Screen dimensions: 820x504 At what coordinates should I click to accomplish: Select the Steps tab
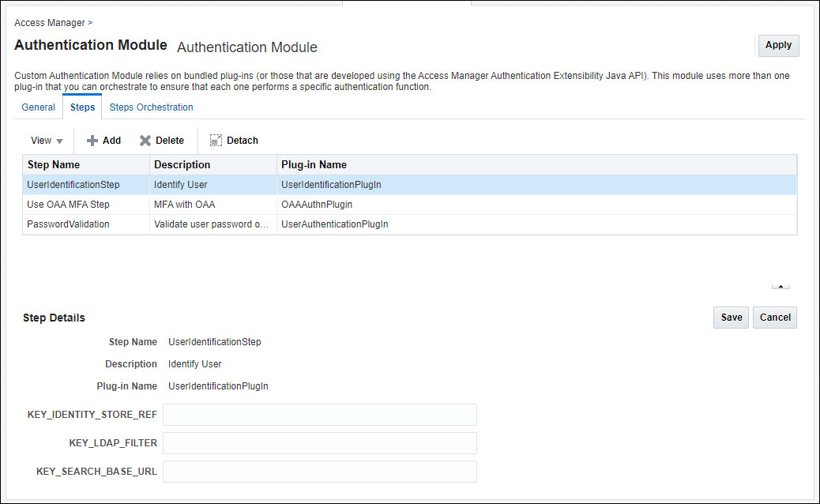(x=82, y=107)
